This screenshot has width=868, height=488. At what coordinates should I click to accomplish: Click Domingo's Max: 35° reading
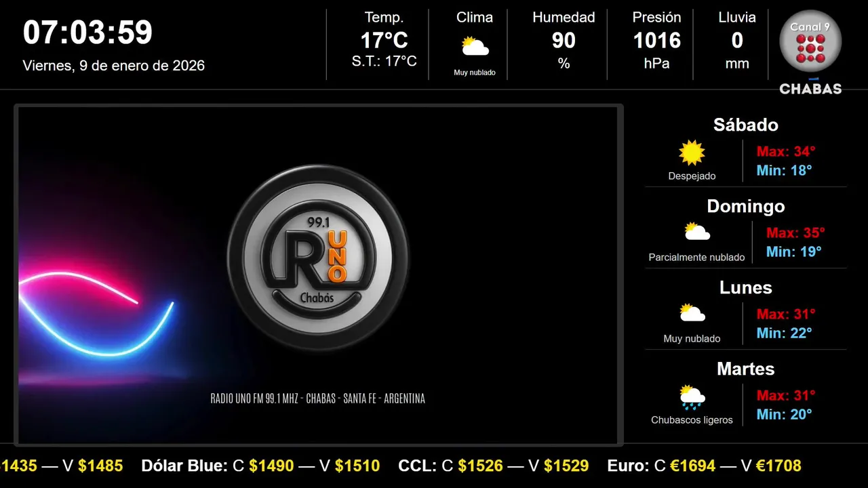point(795,232)
